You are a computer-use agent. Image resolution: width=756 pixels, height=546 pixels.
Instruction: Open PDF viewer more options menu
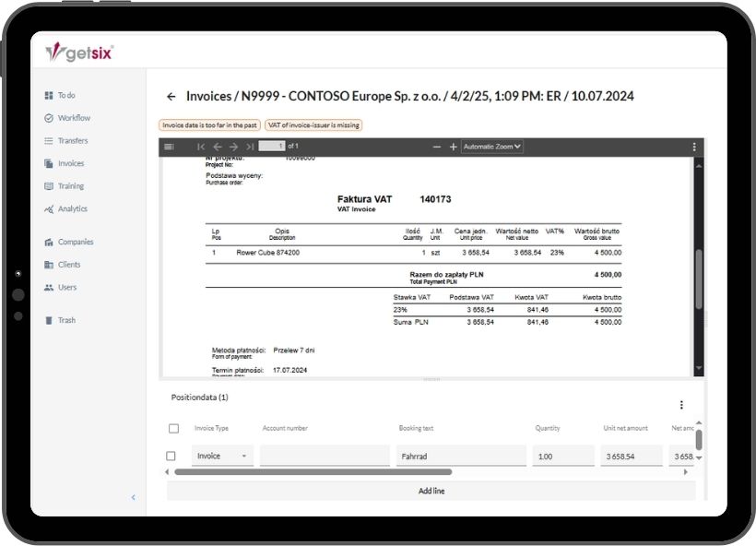[x=694, y=147]
